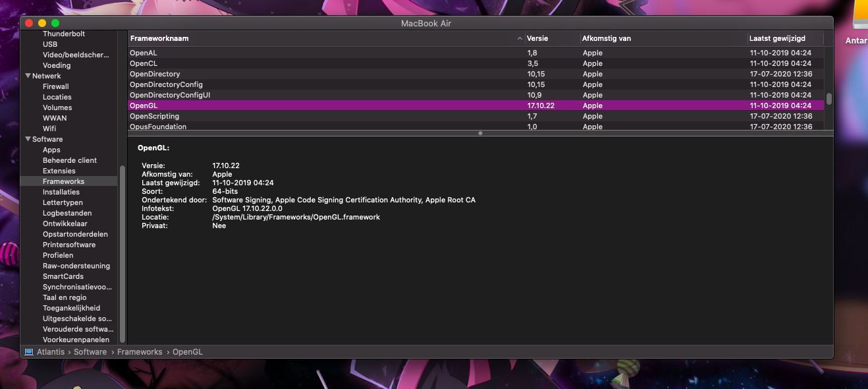Select Locaties under Netwerk
Image resolution: width=868 pixels, height=389 pixels.
pos(57,97)
